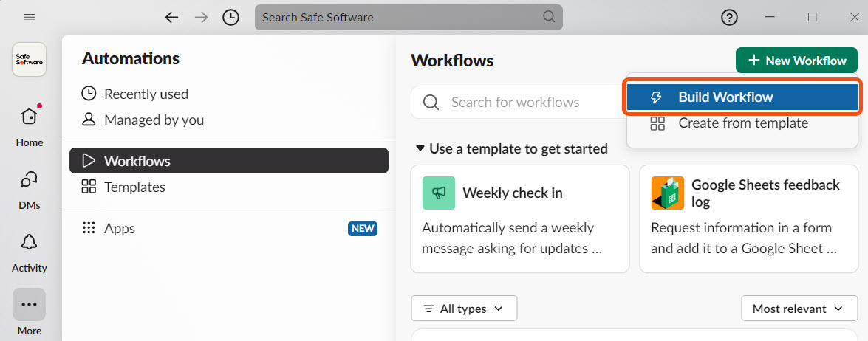Open Google Sheets feedback log template card
Viewport: 868px width, 341px height.
pos(749,219)
